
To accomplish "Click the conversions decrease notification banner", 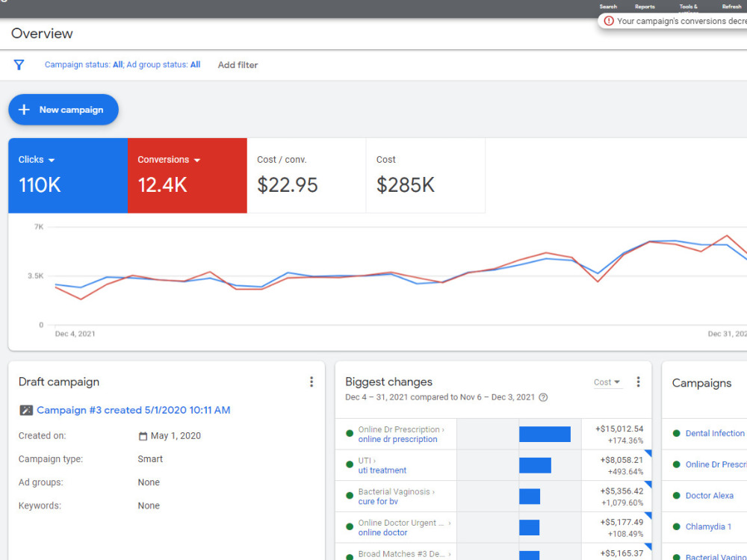I will point(673,21).
